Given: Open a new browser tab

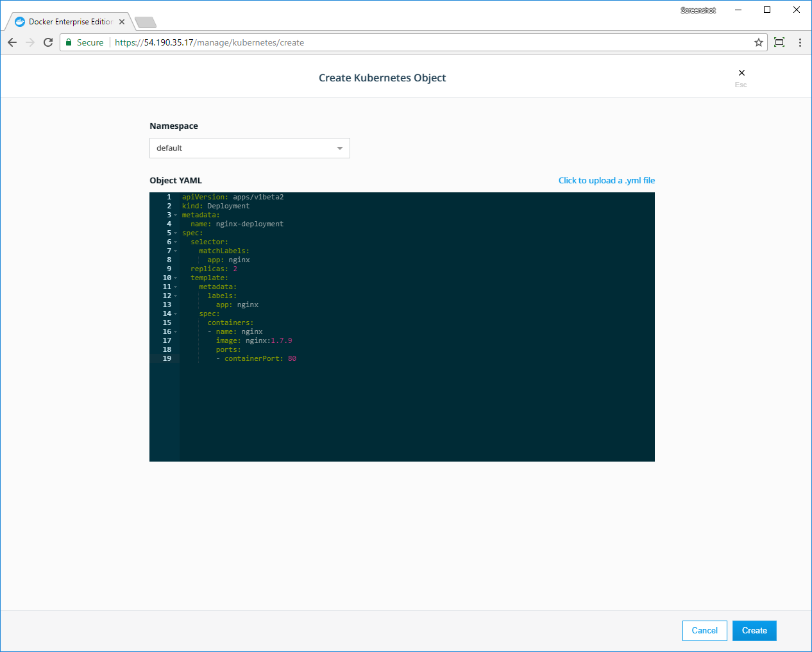Looking at the screenshot, I should (146, 22).
